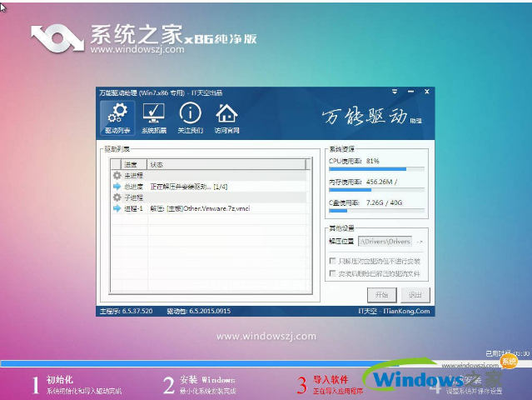Click the CPU使用率 81% value
Screen dimensions: 532x400
click(x=372, y=161)
